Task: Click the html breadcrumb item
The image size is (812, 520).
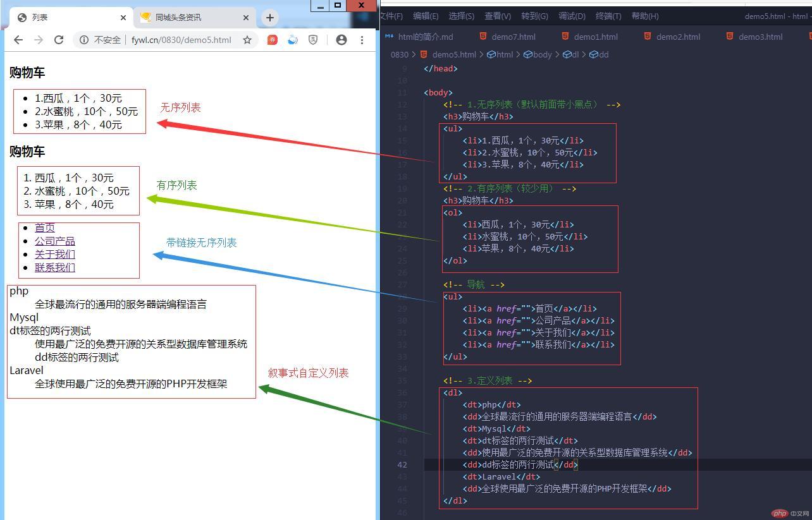Action: pyautogui.click(x=500, y=55)
